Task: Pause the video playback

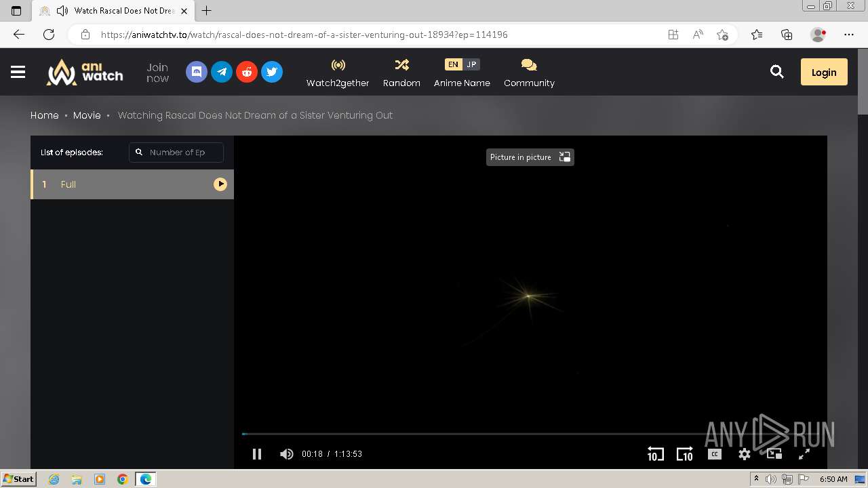Action: (x=257, y=454)
